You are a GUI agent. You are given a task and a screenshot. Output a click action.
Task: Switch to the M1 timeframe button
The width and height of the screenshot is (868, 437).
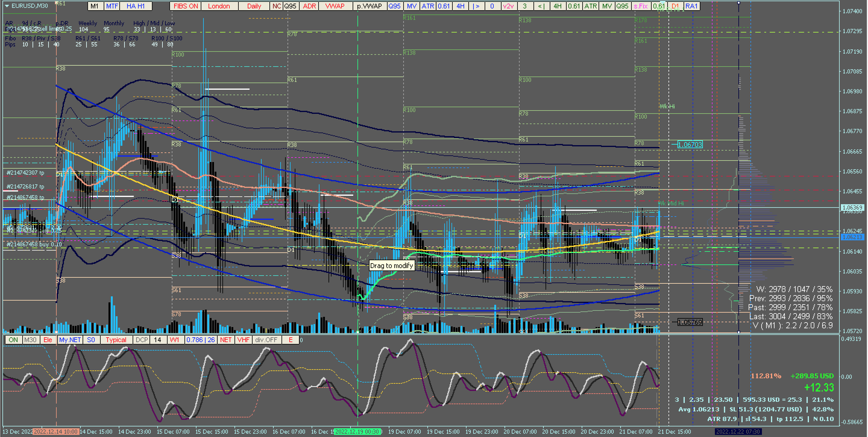point(95,6)
